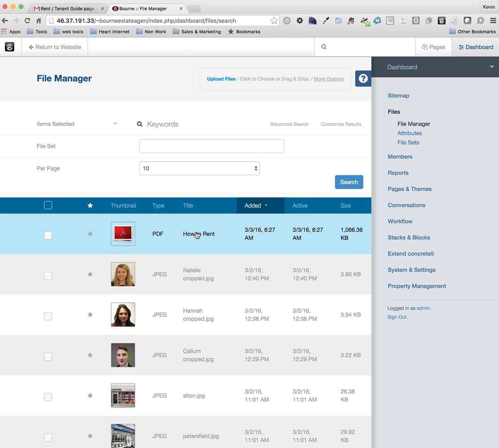
Task: Open the Per Page dropdown showing 10
Action: tap(199, 168)
